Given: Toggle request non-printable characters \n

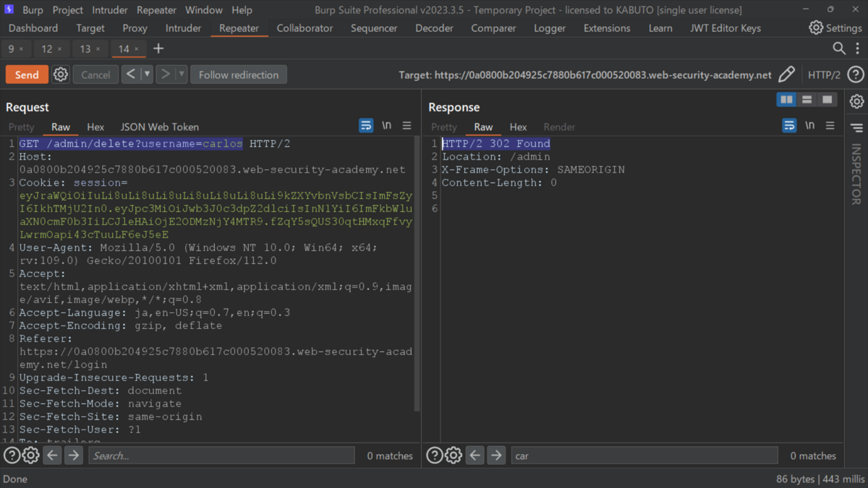Looking at the screenshot, I should pos(387,126).
